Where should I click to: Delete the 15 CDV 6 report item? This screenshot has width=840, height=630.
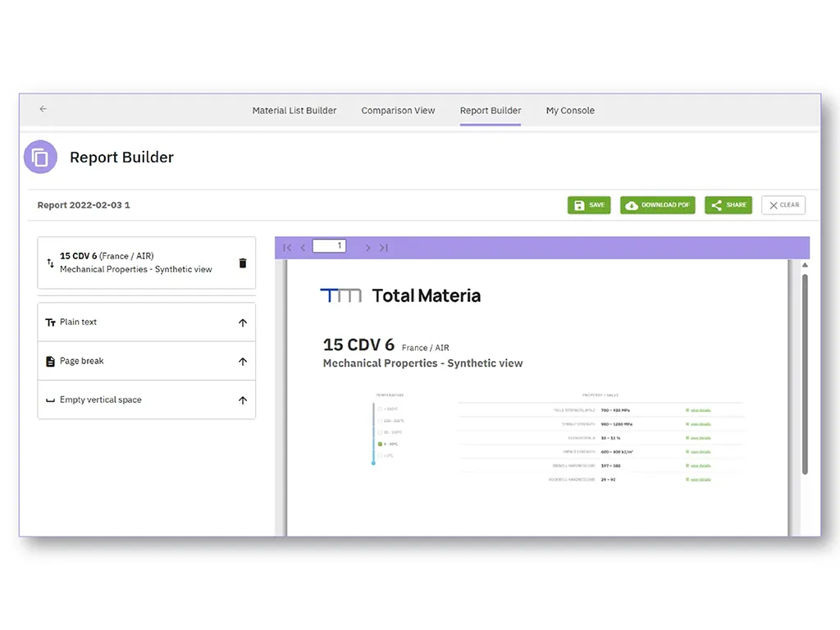click(242, 262)
